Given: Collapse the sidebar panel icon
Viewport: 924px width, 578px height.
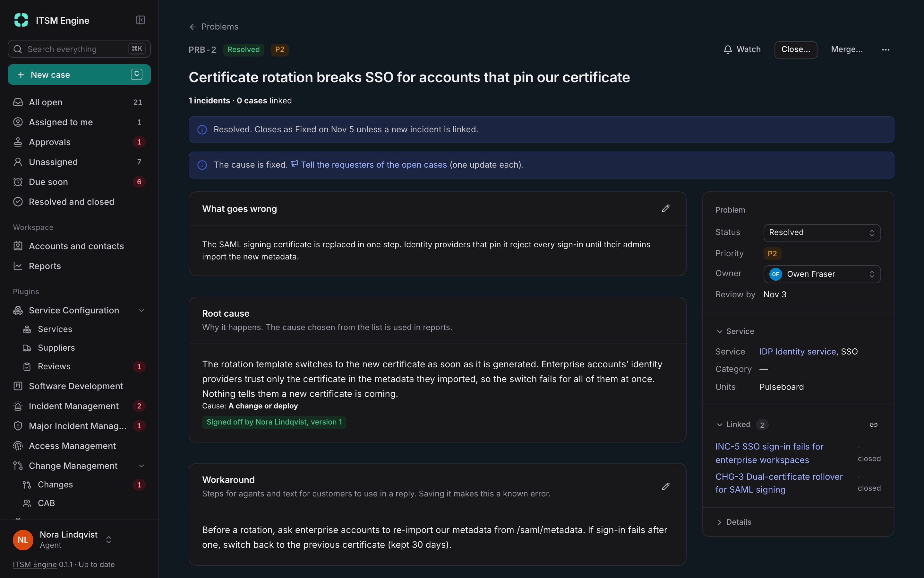Looking at the screenshot, I should (140, 20).
